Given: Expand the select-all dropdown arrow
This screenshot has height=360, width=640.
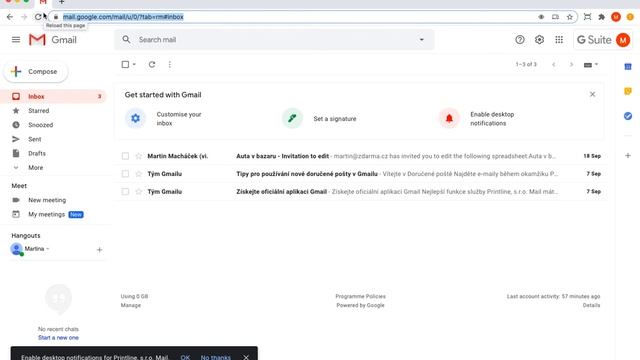Looking at the screenshot, I should click(134, 64).
